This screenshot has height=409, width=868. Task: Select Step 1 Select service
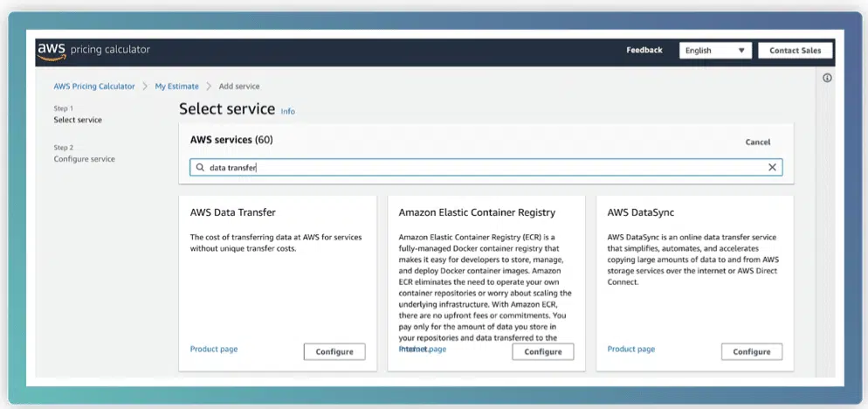pyautogui.click(x=78, y=114)
